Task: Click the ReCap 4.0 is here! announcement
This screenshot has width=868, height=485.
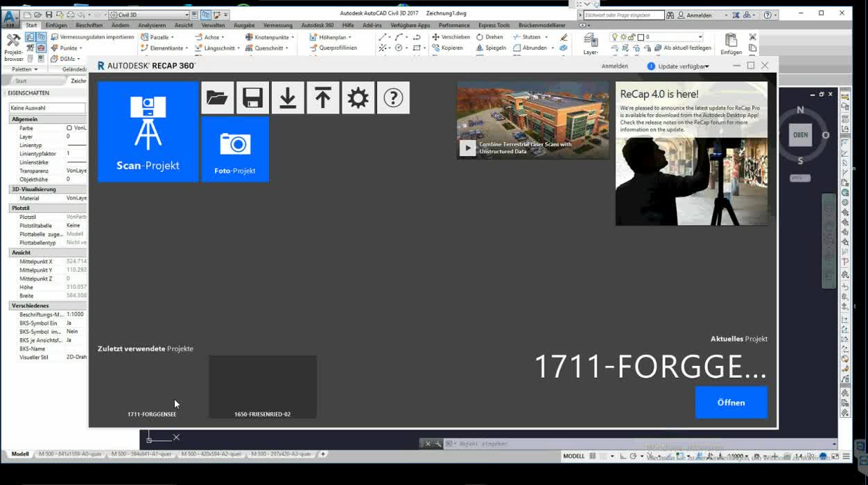Action: [x=691, y=153]
